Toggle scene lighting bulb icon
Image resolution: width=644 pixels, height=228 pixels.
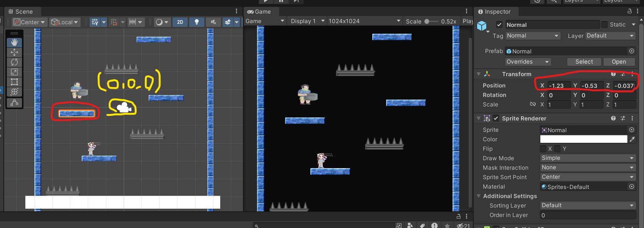click(196, 22)
